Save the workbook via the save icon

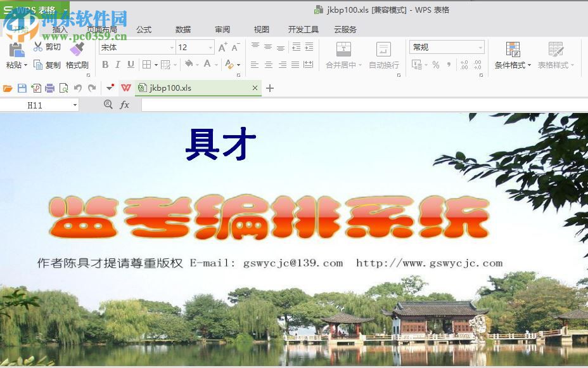coord(21,88)
